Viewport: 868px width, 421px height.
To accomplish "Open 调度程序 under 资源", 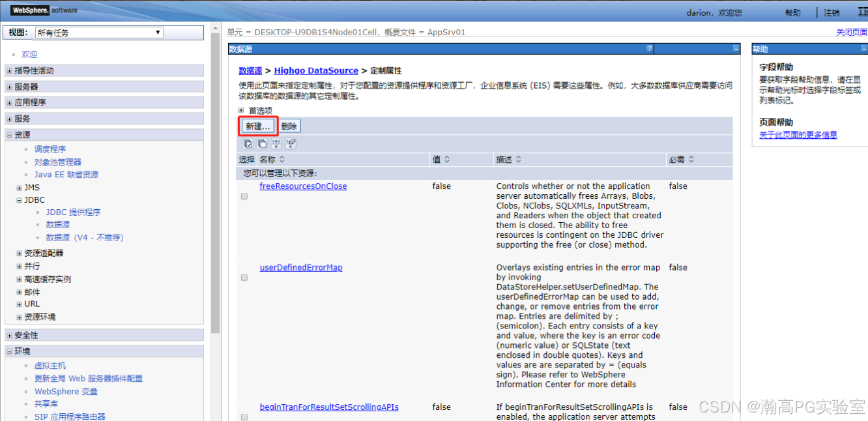I will (50, 149).
